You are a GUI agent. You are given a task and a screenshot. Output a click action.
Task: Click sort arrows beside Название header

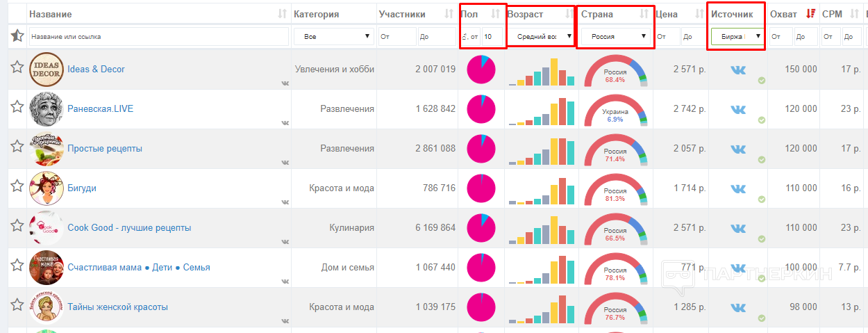(281, 14)
